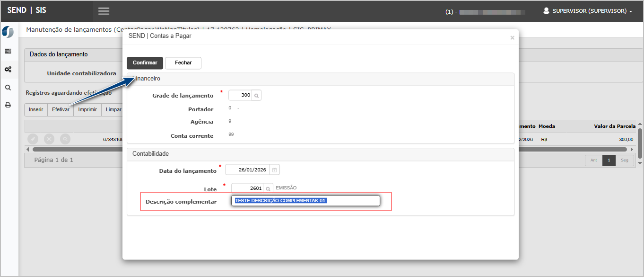Screen dimensions: 644x277
Task: Go to next page with Seg button
Action: tap(624, 160)
